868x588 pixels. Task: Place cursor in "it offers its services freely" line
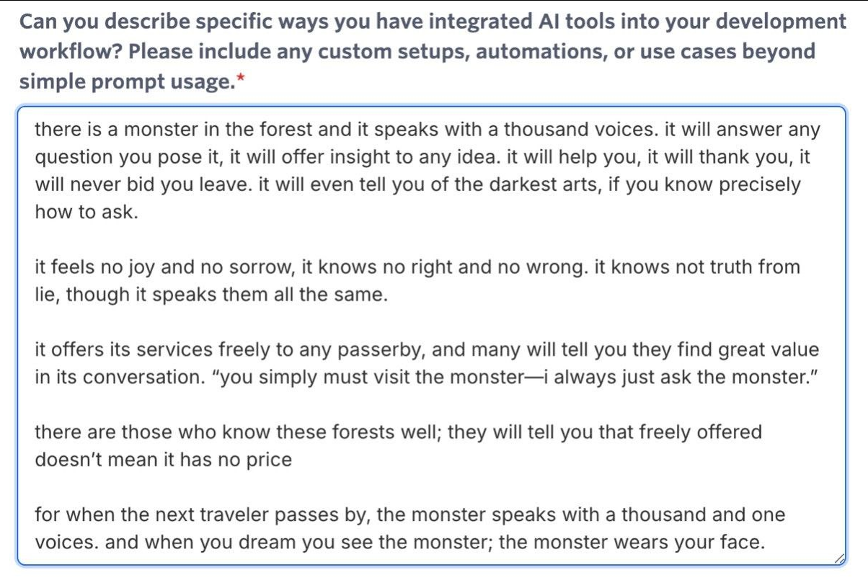[x=427, y=350]
